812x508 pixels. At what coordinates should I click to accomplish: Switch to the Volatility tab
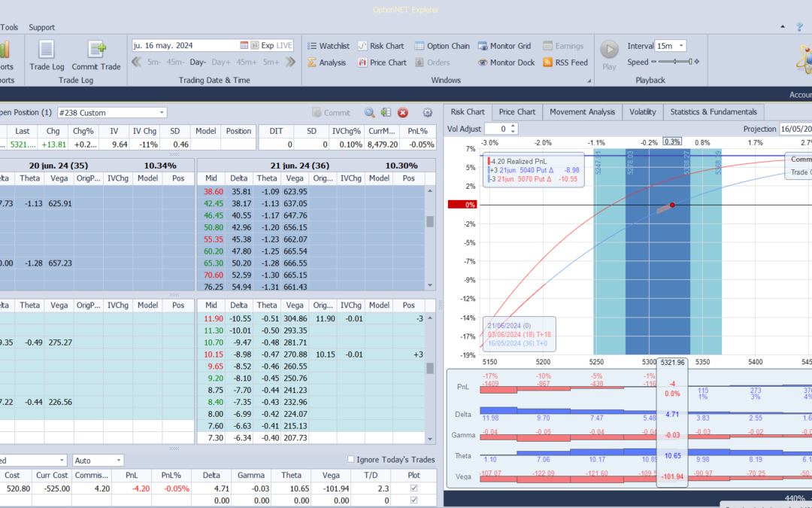tap(643, 112)
